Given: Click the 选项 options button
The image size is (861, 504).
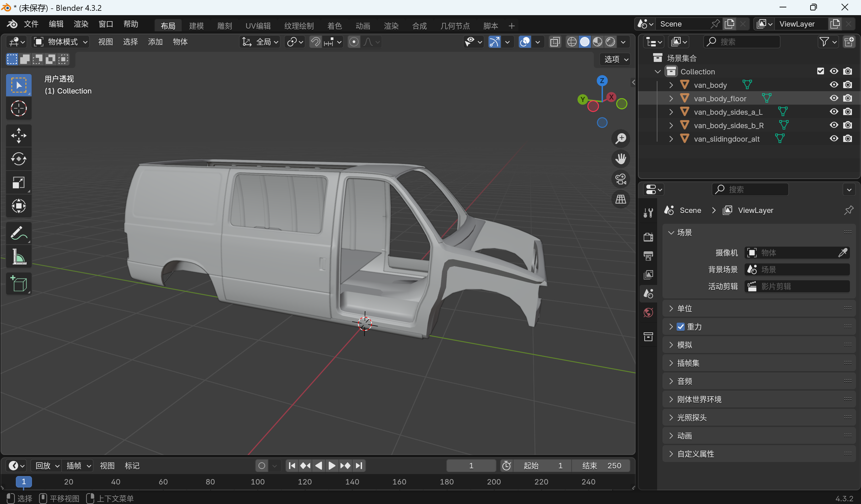Looking at the screenshot, I should click(616, 59).
